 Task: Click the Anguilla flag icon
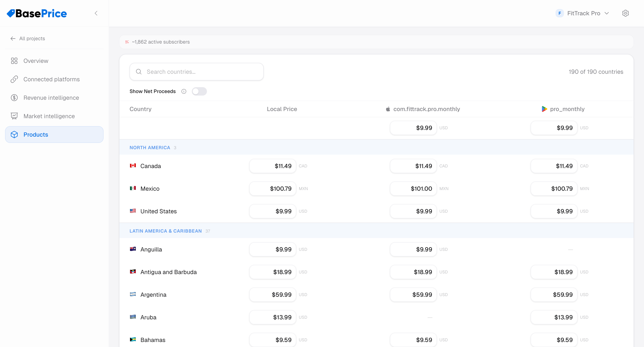point(133,249)
